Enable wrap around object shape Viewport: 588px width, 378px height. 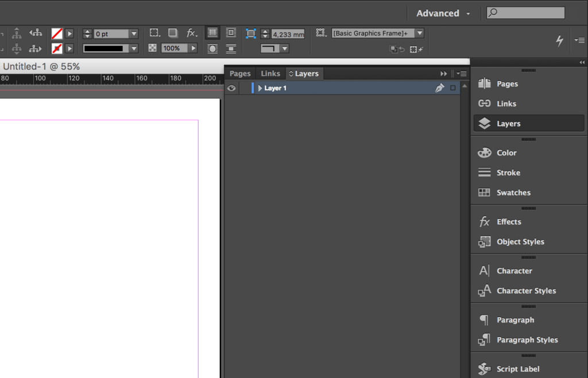click(212, 48)
